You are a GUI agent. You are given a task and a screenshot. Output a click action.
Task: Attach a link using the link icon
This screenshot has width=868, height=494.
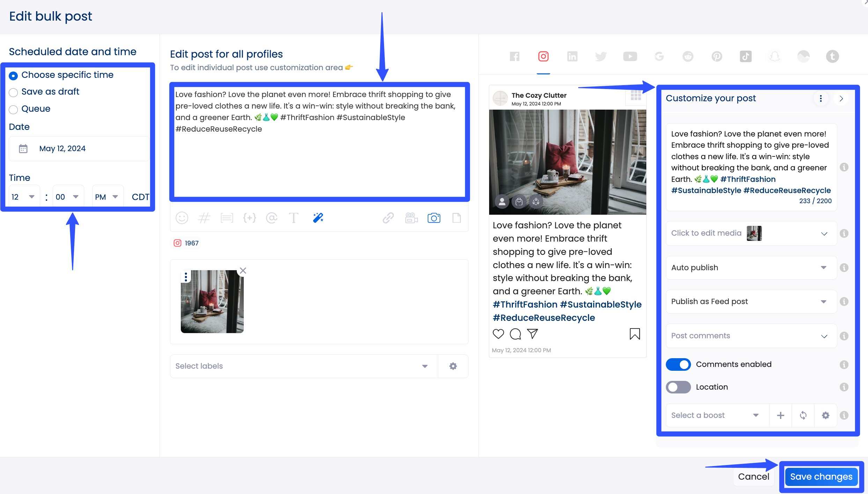(387, 217)
